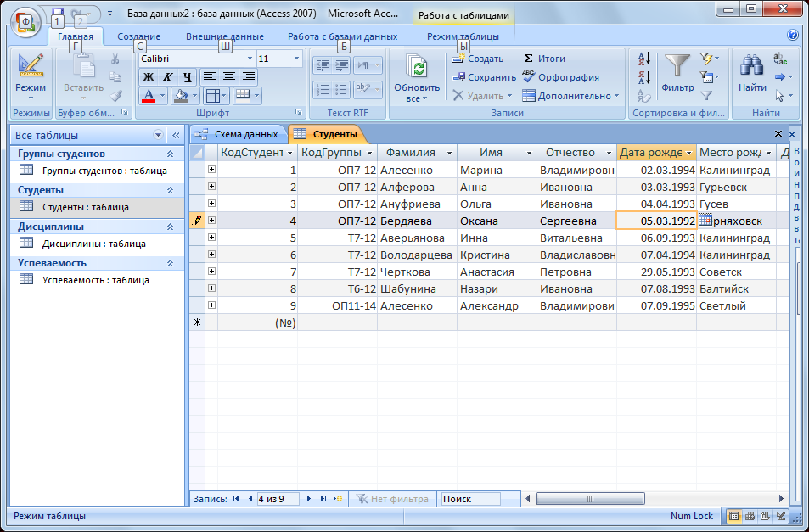Click horizontal scrollbar thumb

(590, 499)
